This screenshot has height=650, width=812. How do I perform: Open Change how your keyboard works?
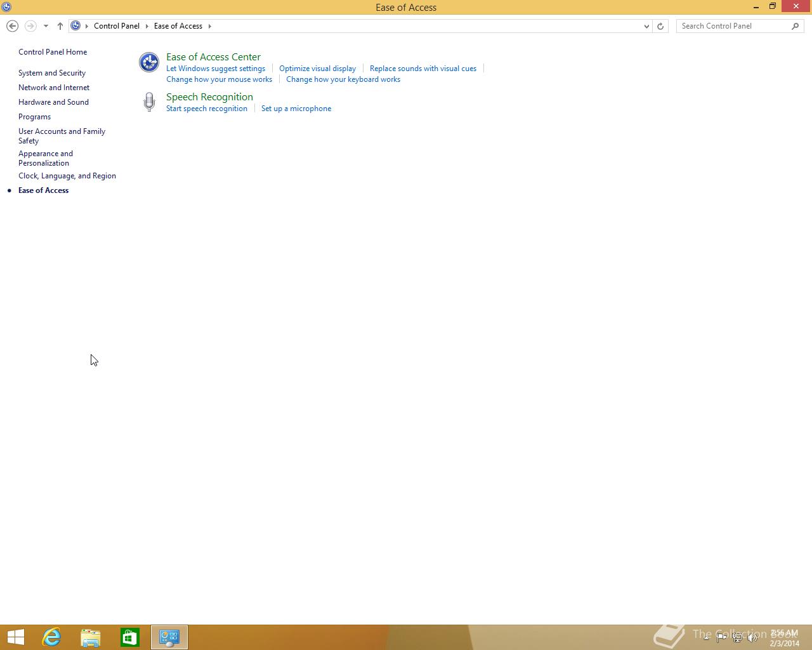click(x=343, y=79)
